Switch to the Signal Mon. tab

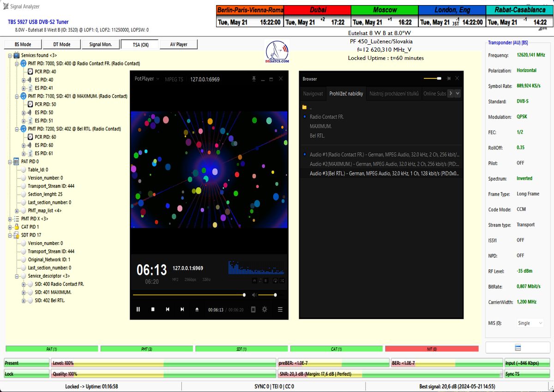point(101,44)
